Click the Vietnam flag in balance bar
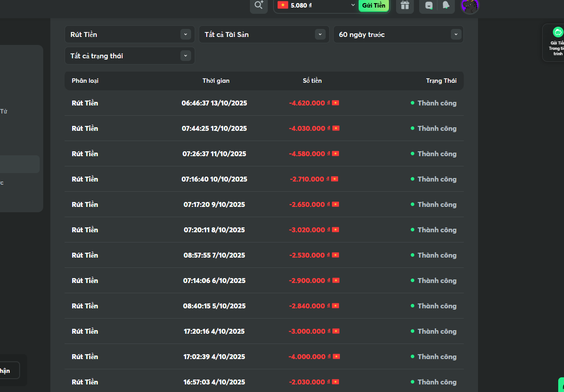 click(282, 5)
